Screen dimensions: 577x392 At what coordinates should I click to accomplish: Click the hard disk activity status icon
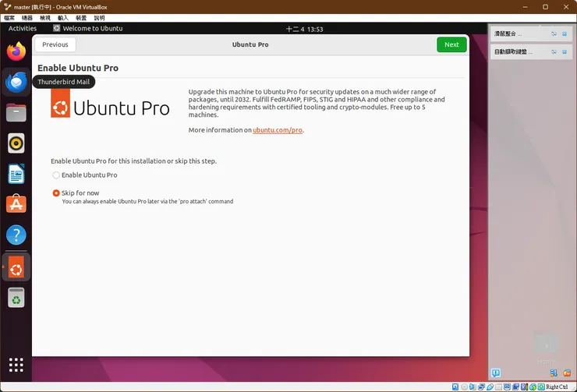pyautogui.click(x=455, y=387)
